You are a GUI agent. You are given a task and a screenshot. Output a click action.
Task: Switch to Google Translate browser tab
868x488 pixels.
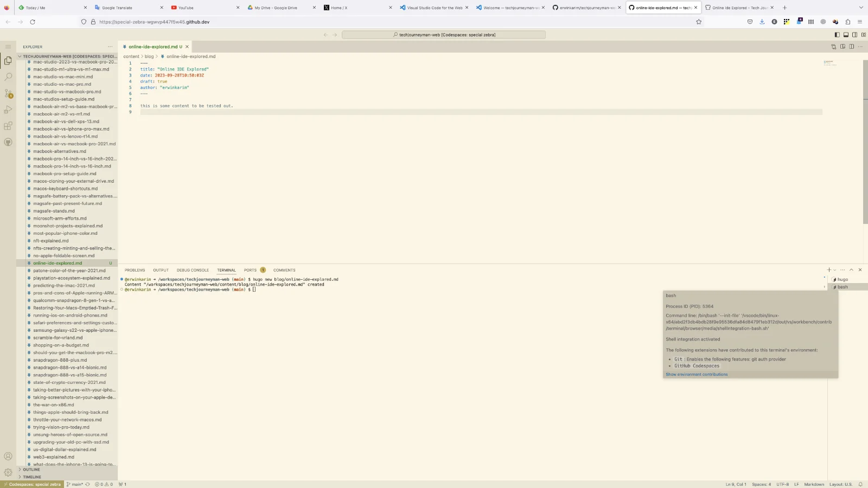(128, 8)
